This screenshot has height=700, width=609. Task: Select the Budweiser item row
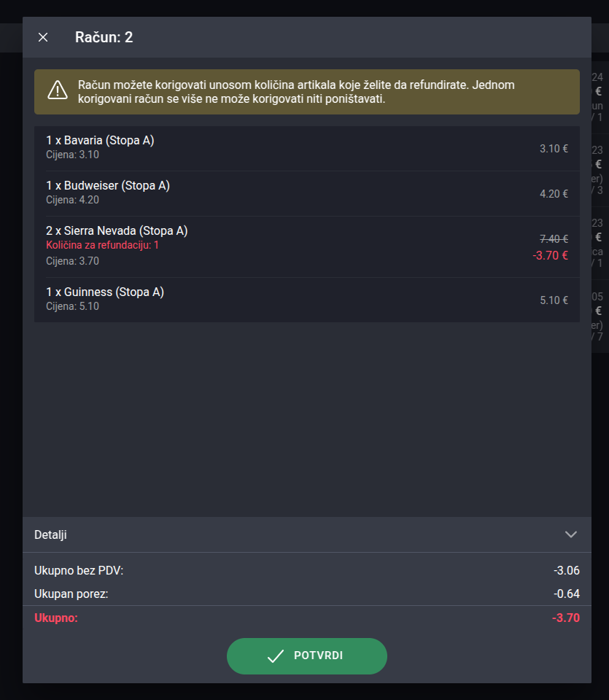point(307,194)
